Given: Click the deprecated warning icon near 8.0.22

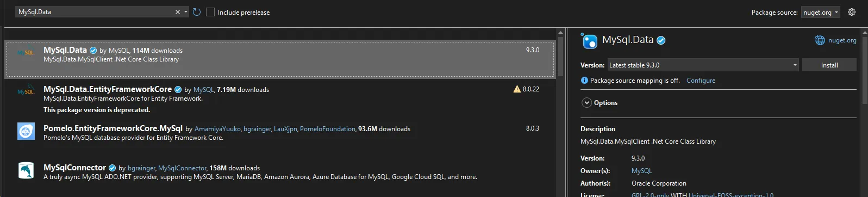Looking at the screenshot, I should (x=517, y=89).
